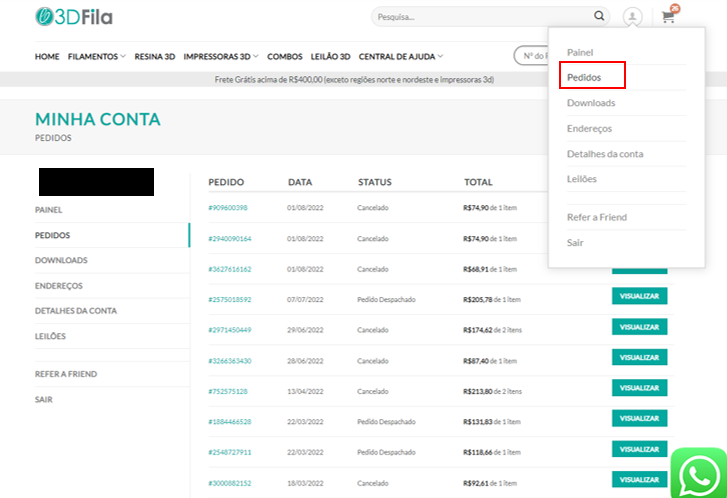Select Detalhes da conta in dropdown
The height and width of the screenshot is (498, 727).
(x=605, y=154)
